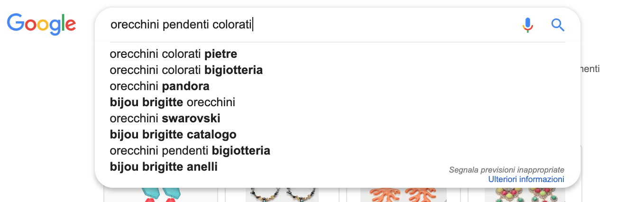Open the turquoise and red earrings thumbnail
Image resolution: width=644 pixels, height=202 pixels.
[x=161, y=195]
